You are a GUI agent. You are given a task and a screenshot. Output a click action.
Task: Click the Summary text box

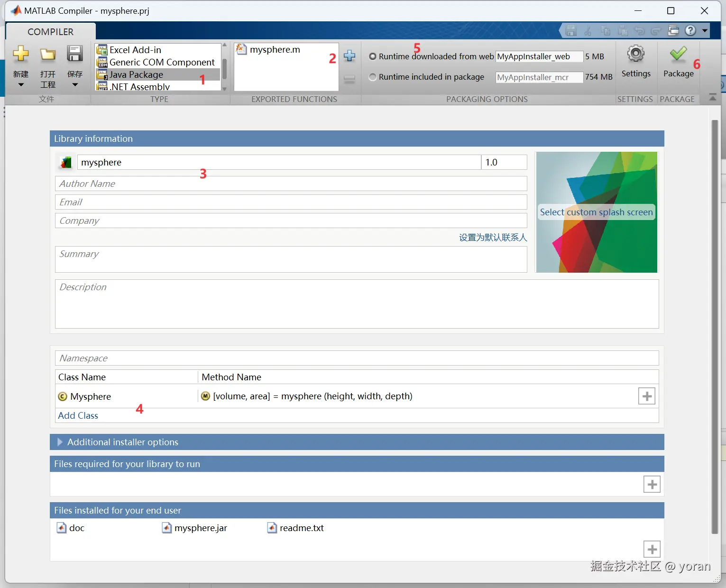[x=291, y=259]
